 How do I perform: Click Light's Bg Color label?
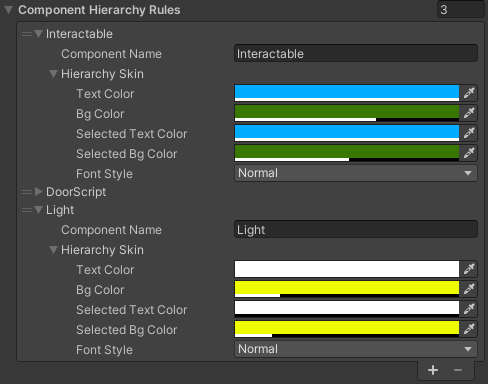100,290
